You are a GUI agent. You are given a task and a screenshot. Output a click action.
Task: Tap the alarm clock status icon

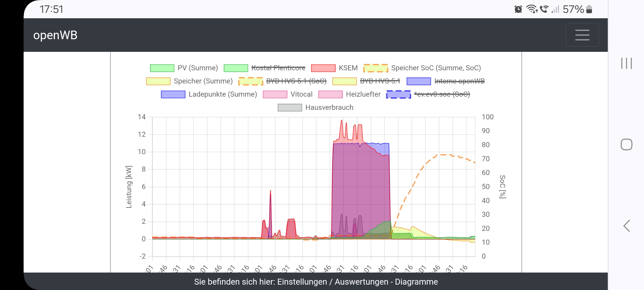518,9
